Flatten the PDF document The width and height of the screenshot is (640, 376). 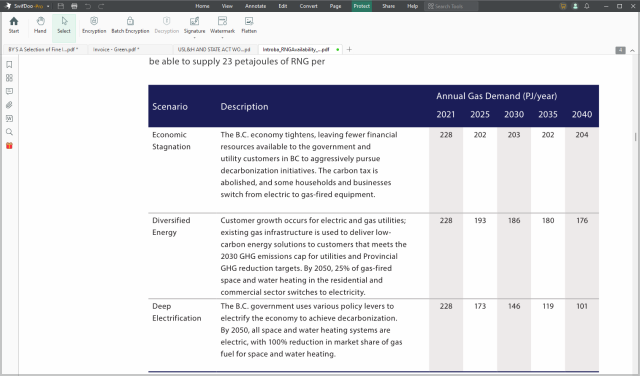[249, 25]
